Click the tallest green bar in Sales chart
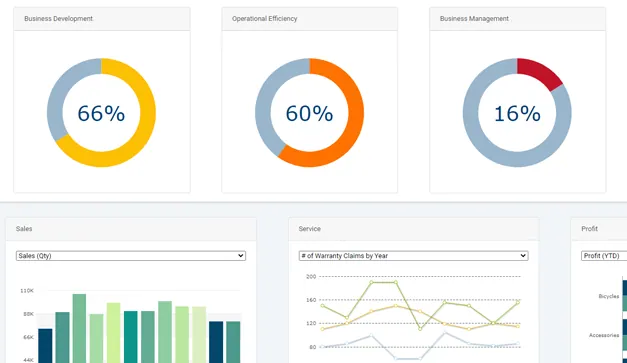 click(79, 328)
